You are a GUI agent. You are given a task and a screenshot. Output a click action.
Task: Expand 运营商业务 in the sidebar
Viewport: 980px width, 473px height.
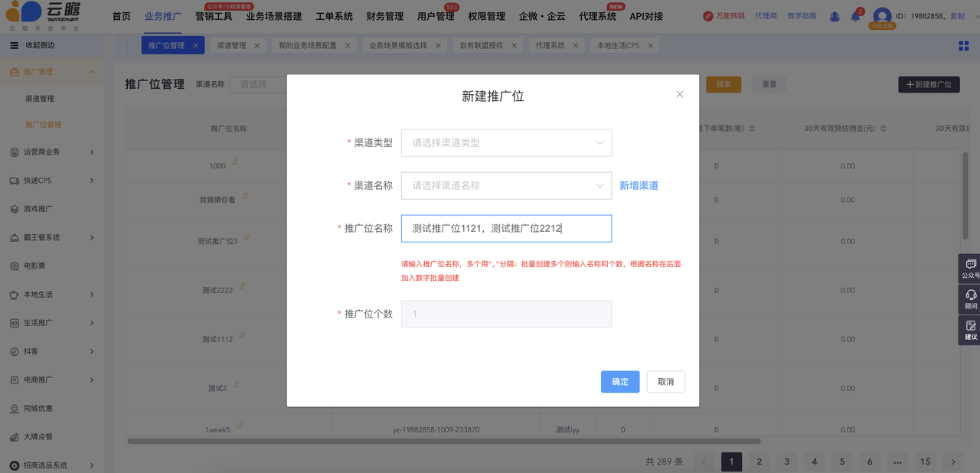point(52,152)
